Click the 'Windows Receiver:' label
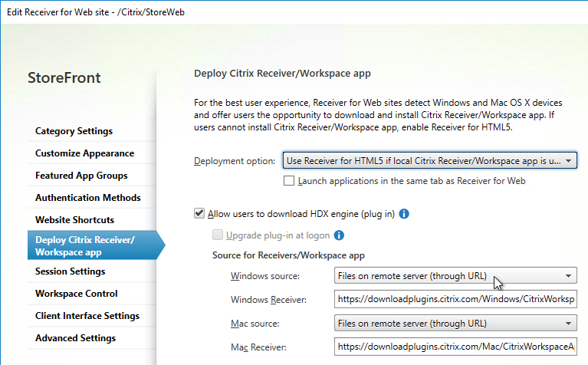The height and width of the screenshot is (365, 588). click(268, 300)
